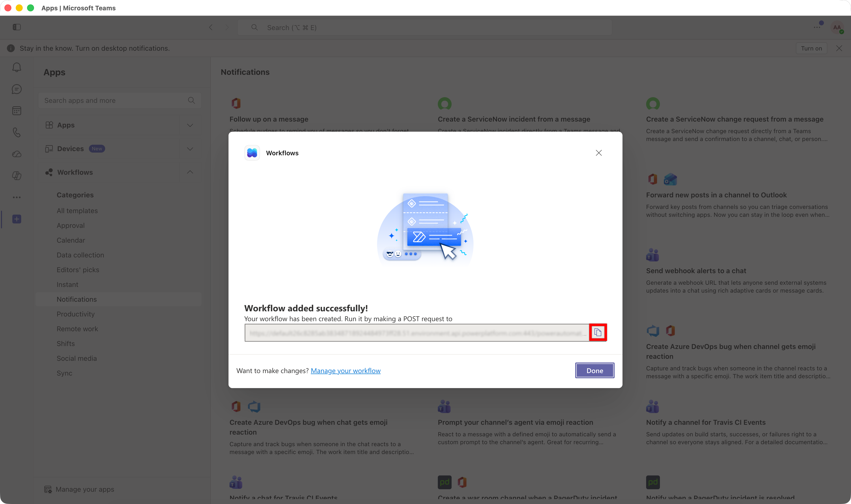Expand the Devices section chevron

pos(190,149)
